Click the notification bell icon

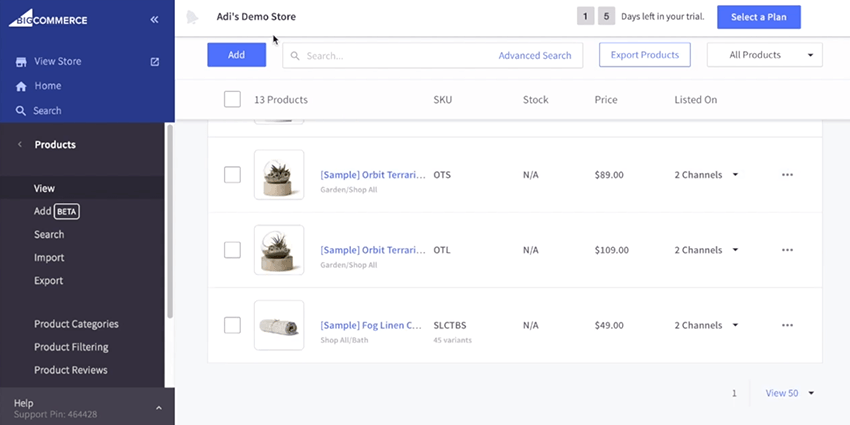[192, 17]
